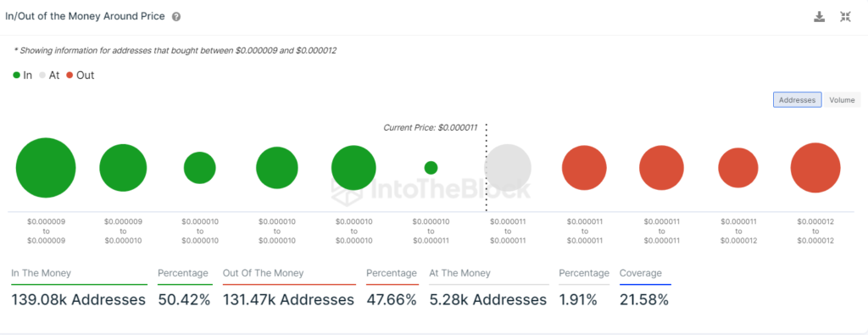Select the red bubble for $0.000012 to $0.000012
Viewport: 868px width, 335px height.
[815, 168]
